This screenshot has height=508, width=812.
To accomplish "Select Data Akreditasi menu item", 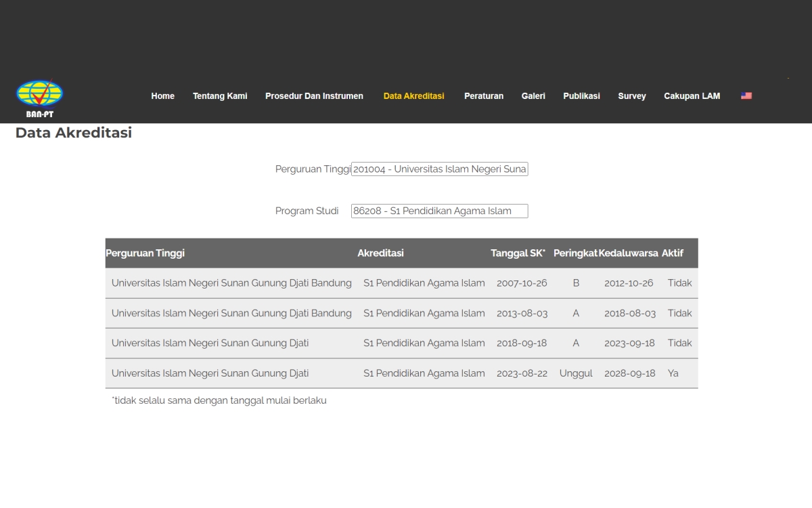I will click(x=413, y=96).
